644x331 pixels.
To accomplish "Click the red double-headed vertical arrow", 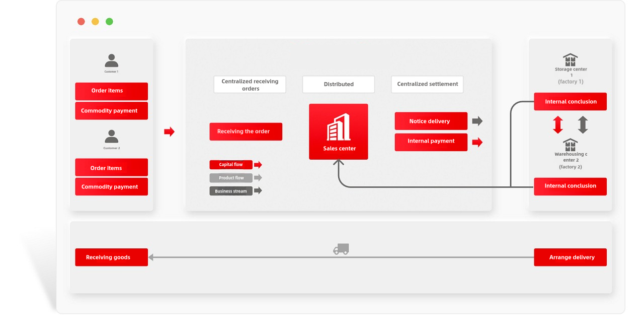I will [557, 124].
